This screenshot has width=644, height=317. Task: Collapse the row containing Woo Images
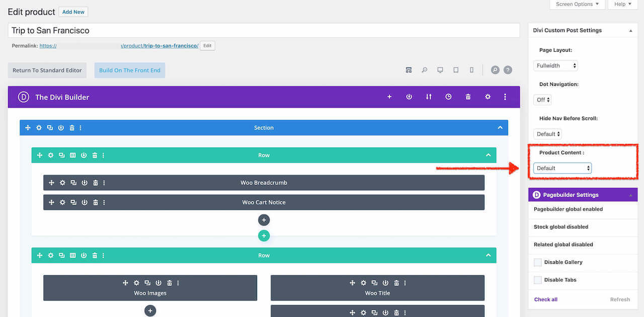(x=488, y=255)
